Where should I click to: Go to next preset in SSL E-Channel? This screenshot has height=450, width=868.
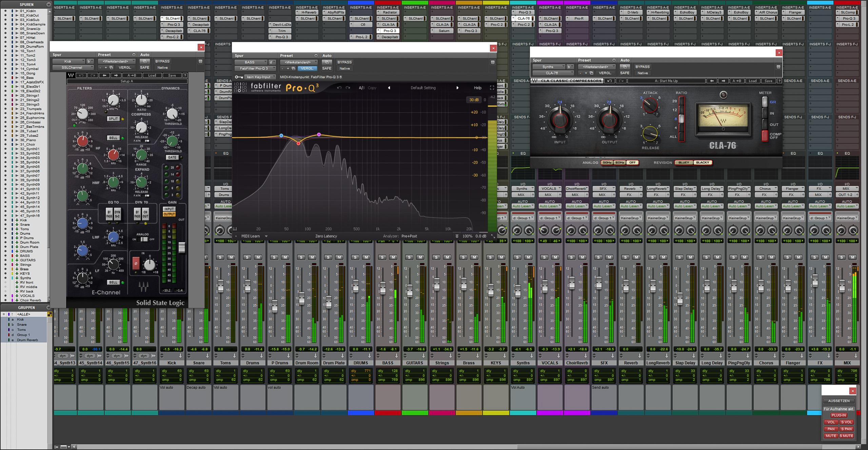click(116, 75)
